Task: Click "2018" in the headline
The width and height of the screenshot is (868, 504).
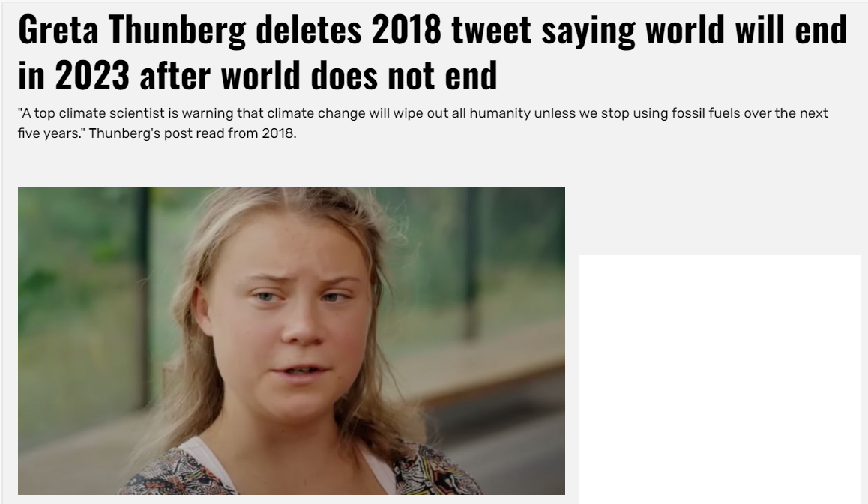Action: (406, 30)
